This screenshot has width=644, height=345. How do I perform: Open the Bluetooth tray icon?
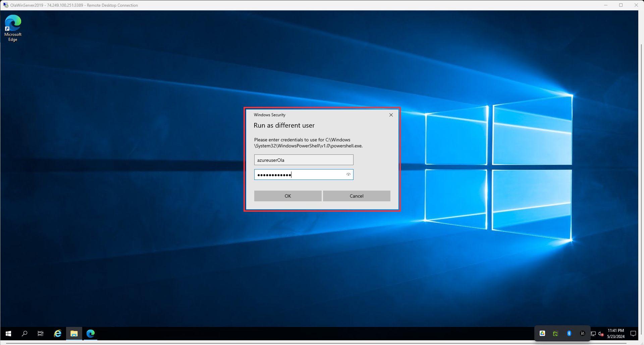[x=569, y=333]
